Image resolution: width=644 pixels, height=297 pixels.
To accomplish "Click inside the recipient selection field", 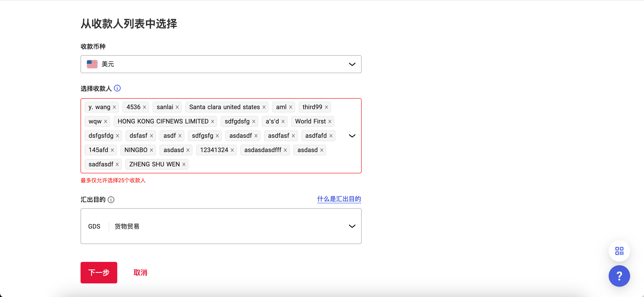I will coord(275,164).
